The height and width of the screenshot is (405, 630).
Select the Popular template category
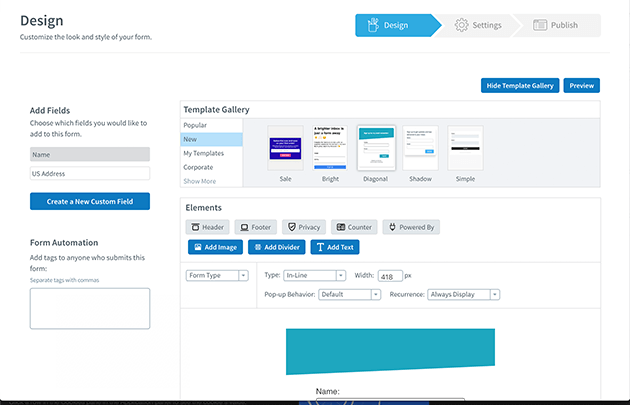click(x=195, y=125)
